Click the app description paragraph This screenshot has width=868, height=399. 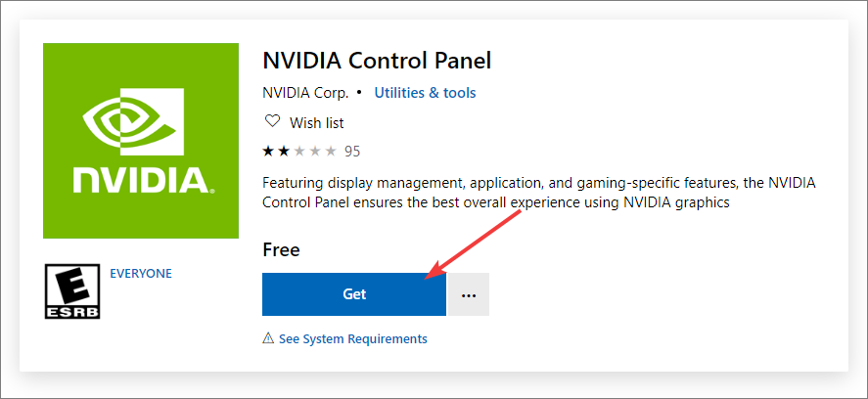coord(539,193)
